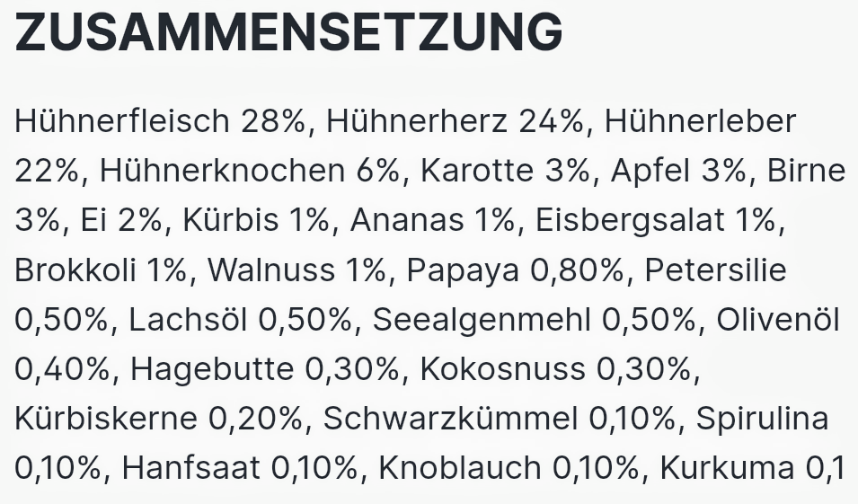Click on the Hühnerleber ingredient
Image resolution: width=858 pixels, height=504 pixels.
700,121
